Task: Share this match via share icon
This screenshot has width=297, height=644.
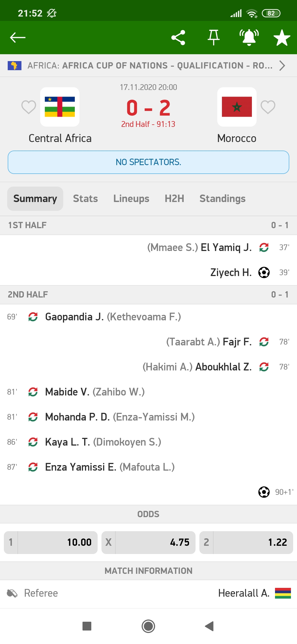Action: point(178,37)
